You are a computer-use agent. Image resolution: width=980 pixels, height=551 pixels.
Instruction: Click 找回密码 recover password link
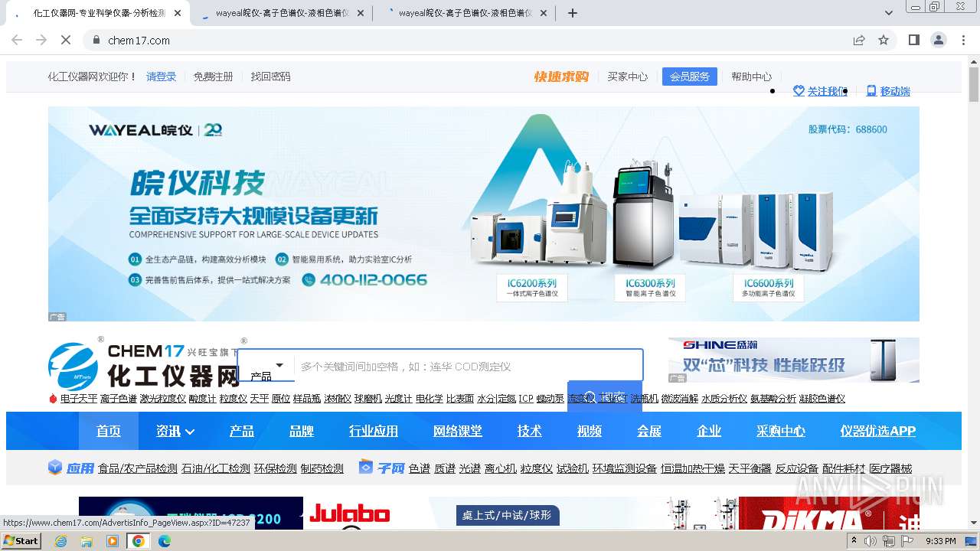pos(271,77)
